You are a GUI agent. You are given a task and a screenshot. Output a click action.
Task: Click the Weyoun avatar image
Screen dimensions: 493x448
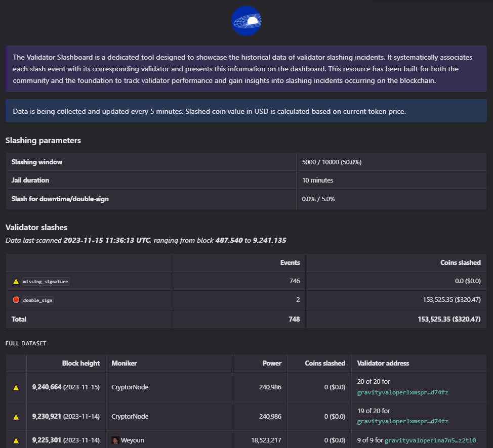coord(115,440)
